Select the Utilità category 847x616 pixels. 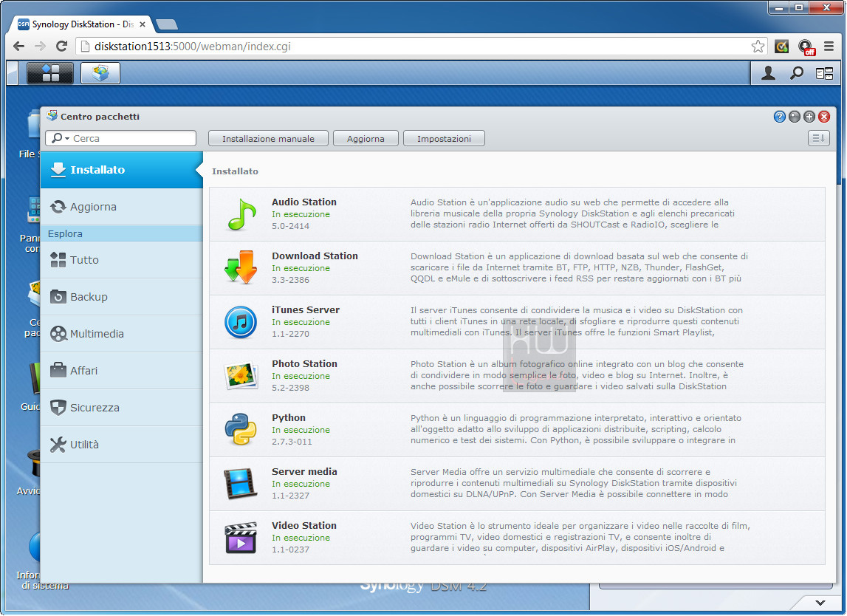122,445
